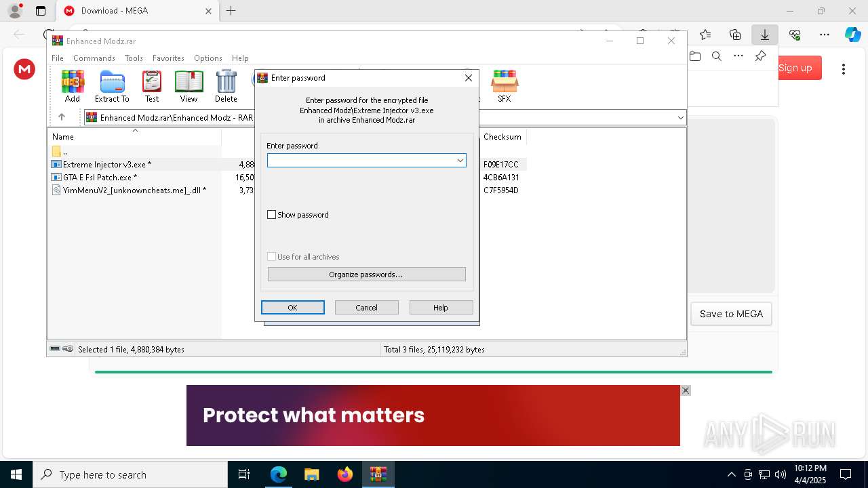This screenshot has height=488, width=868.
Task: Open the Help menu
Action: click(x=240, y=58)
